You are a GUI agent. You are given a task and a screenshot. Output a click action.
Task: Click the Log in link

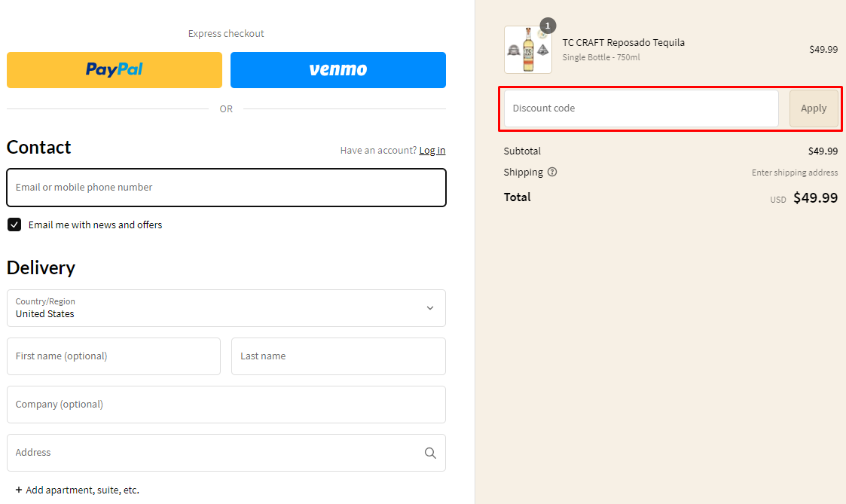(x=432, y=150)
